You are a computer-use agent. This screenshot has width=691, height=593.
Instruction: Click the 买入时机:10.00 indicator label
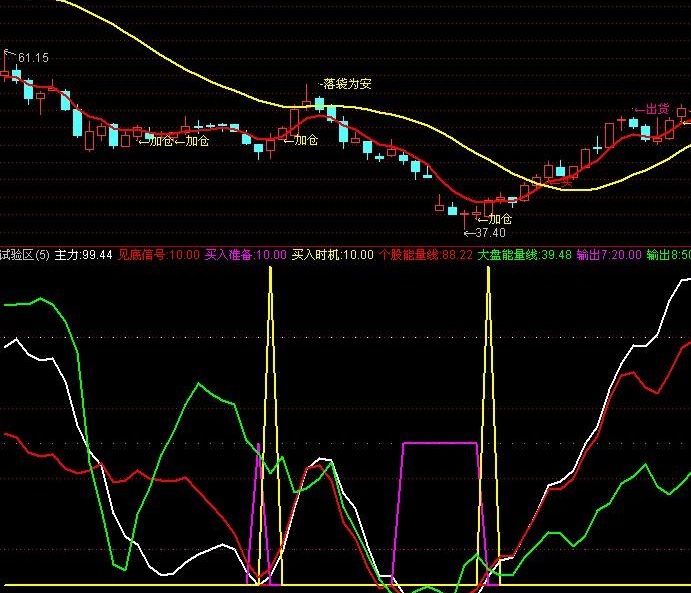click(x=333, y=255)
